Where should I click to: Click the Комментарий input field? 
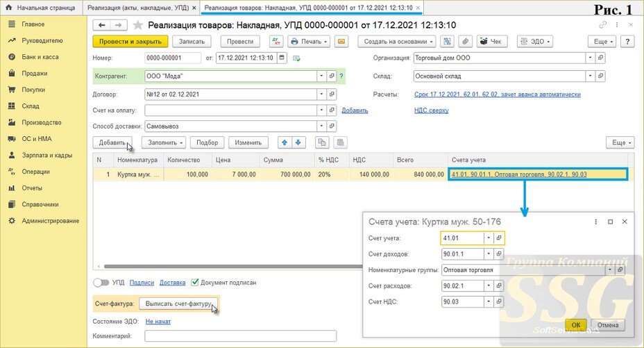[x=240, y=335]
